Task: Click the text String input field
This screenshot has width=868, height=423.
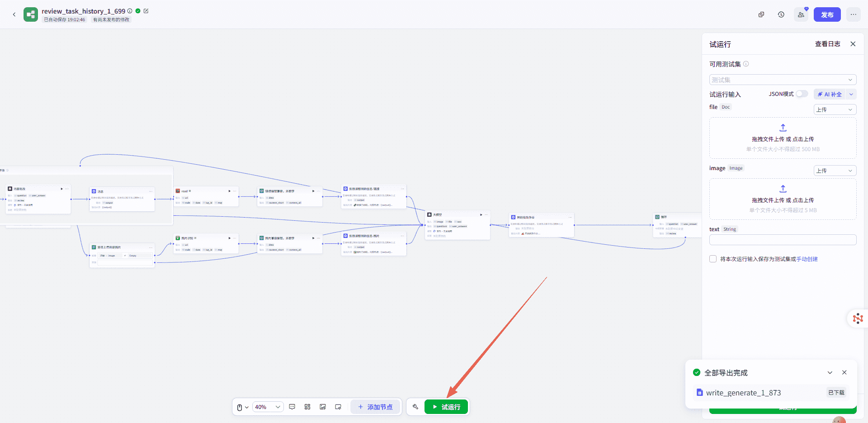Action: [x=783, y=240]
